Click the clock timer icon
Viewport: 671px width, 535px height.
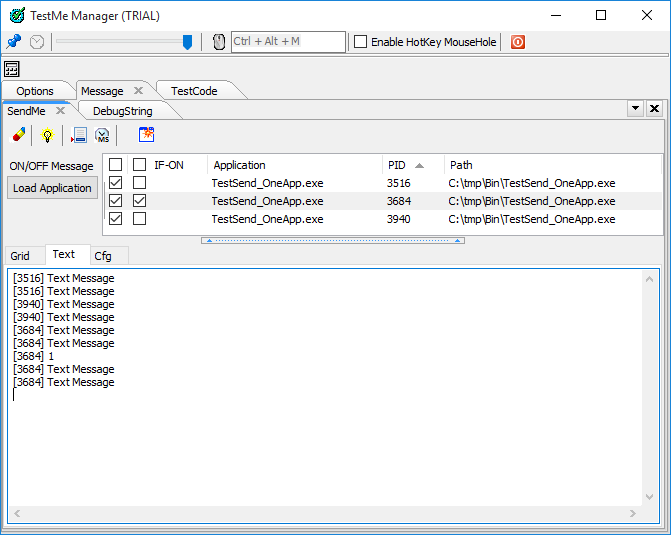(x=37, y=42)
